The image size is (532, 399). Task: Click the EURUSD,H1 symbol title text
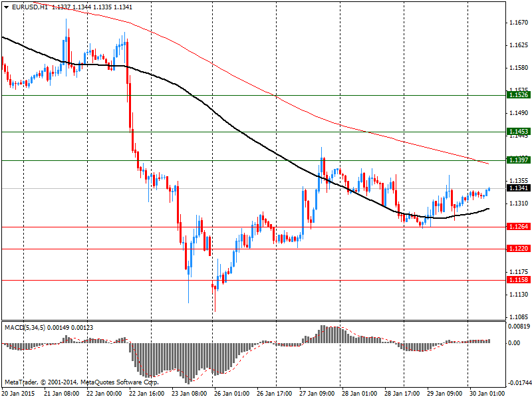point(30,7)
